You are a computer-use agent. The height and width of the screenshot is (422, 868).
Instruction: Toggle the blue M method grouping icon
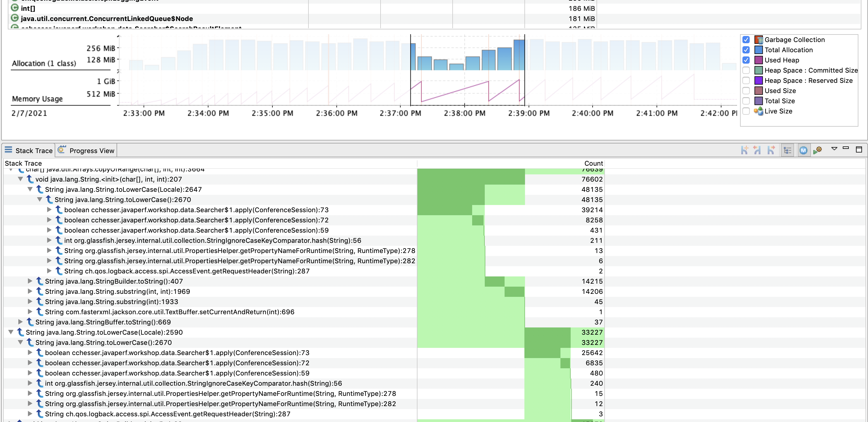point(803,150)
